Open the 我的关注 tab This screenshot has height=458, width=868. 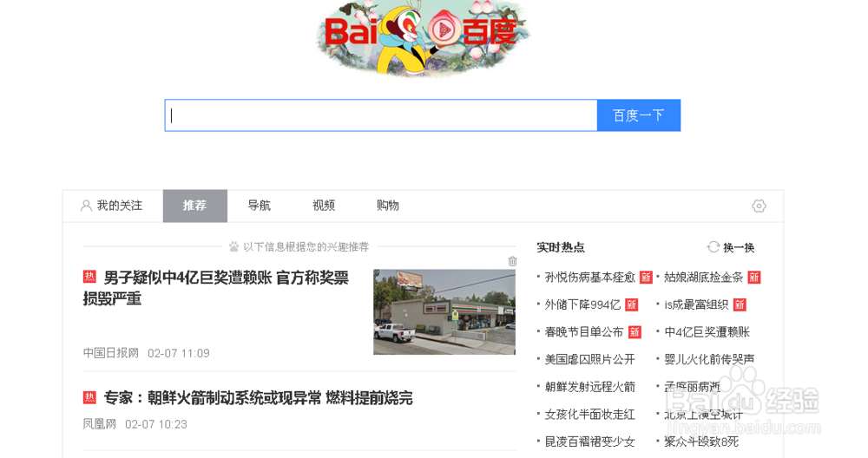point(112,206)
